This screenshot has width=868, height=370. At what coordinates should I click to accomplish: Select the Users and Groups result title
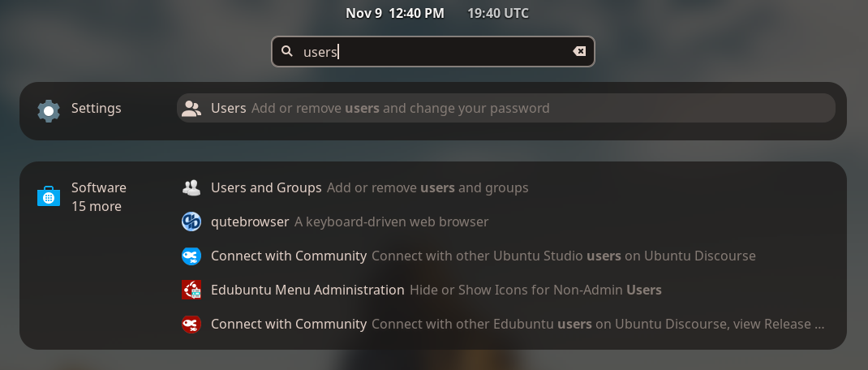(266, 188)
